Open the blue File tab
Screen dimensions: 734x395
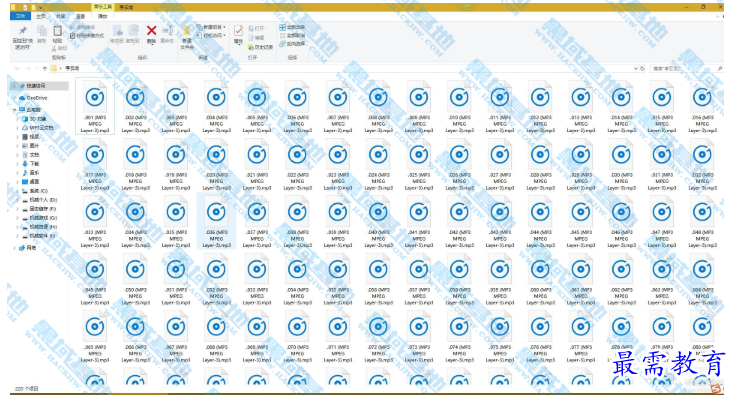tap(20, 16)
